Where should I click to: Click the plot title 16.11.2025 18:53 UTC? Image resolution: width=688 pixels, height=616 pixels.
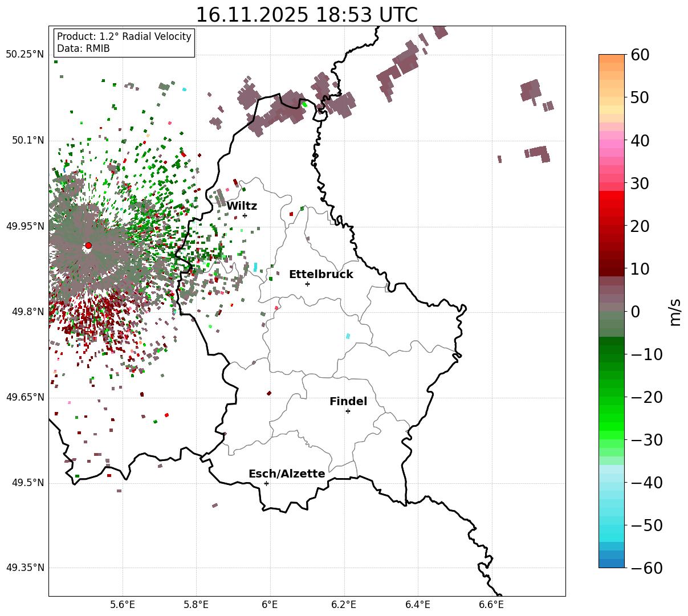pos(307,15)
